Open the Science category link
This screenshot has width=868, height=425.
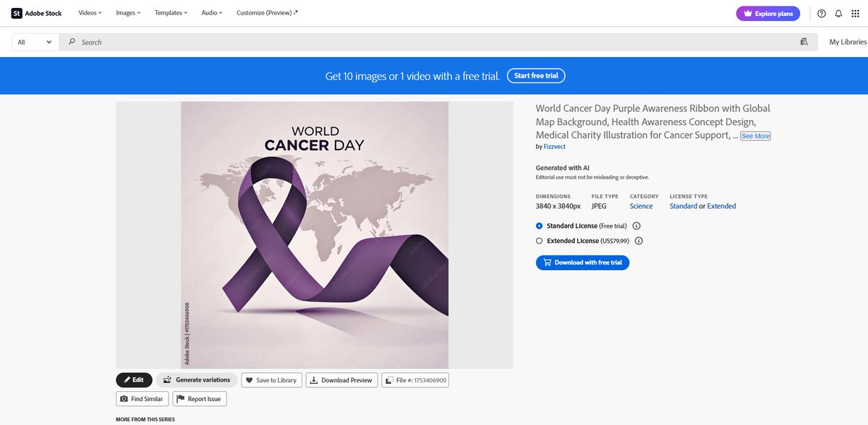tap(641, 206)
